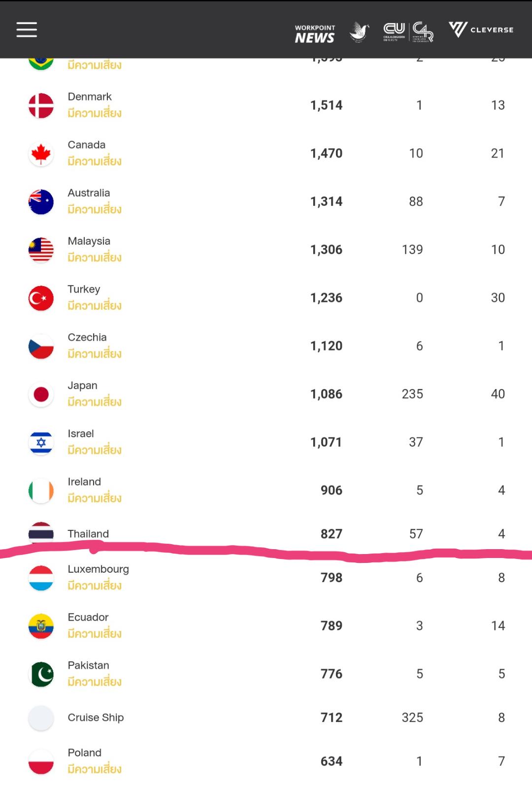Select the Thailand row name
This screenshot has width=532, height=788.
tap(88, 534)
